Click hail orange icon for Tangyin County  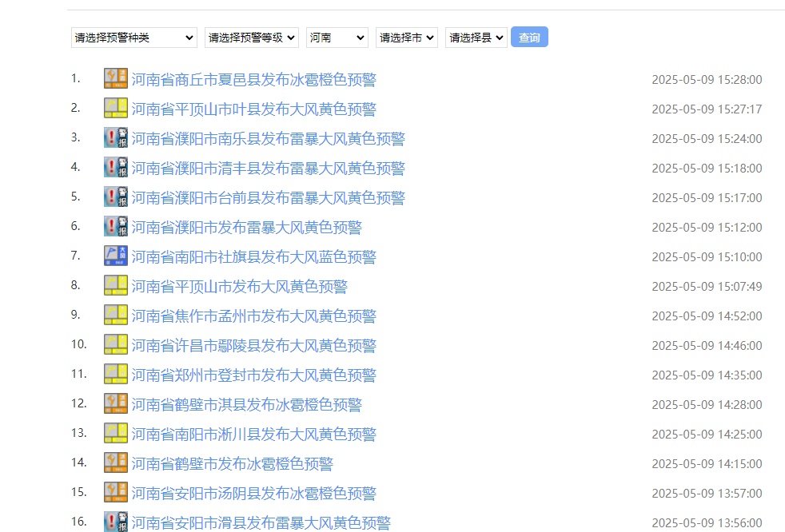click(x=116, y=492)
